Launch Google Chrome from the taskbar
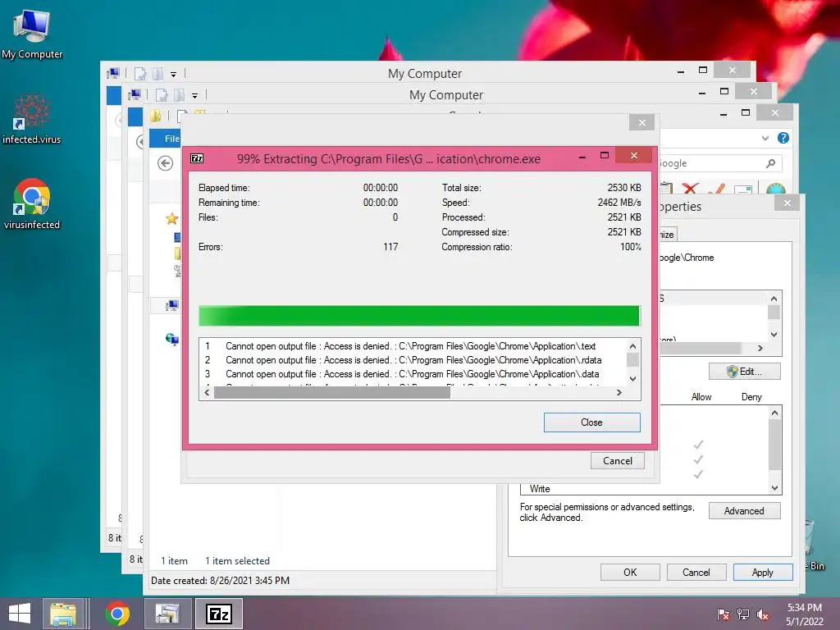This screenshot has height=630, width=840. [x=117, y=614]
